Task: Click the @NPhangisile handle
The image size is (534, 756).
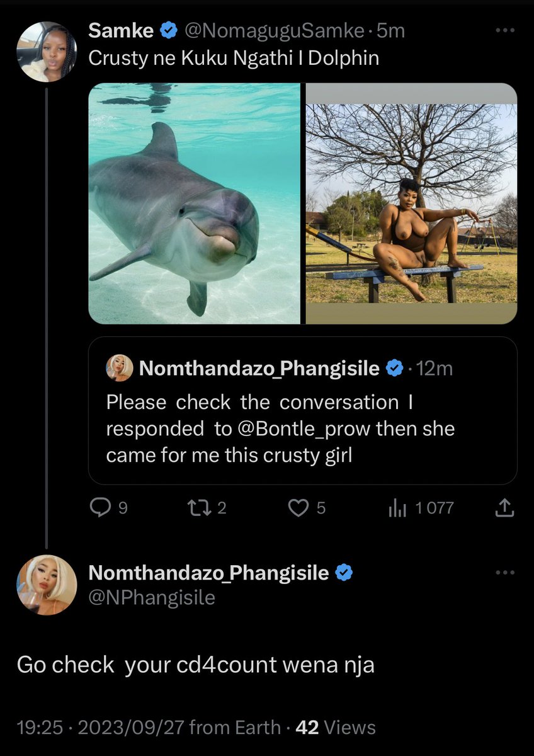Action: pyautogui.click(x=152, y=597)
